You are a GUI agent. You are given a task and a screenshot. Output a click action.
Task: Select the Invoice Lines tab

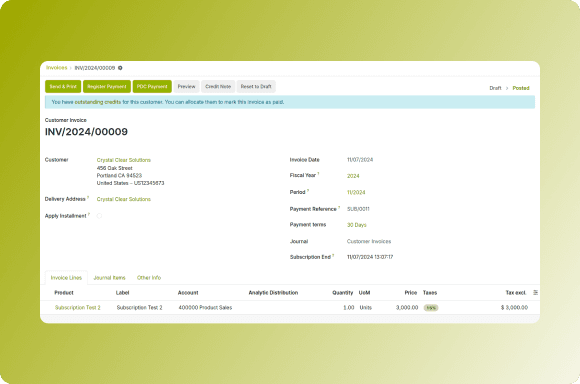(x=66, y=278)
